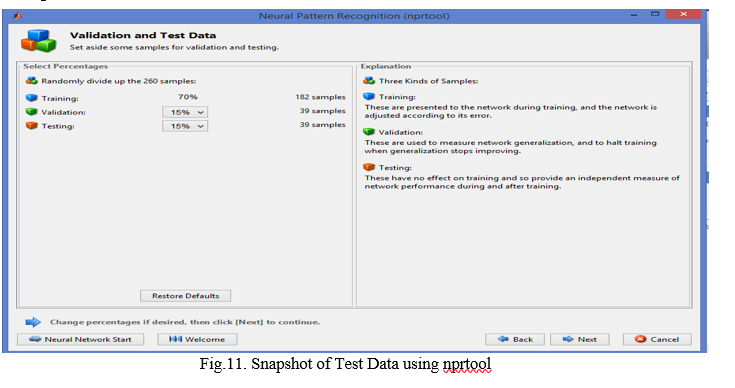Close the Neural Pattern Recognition window

(683, 14)
